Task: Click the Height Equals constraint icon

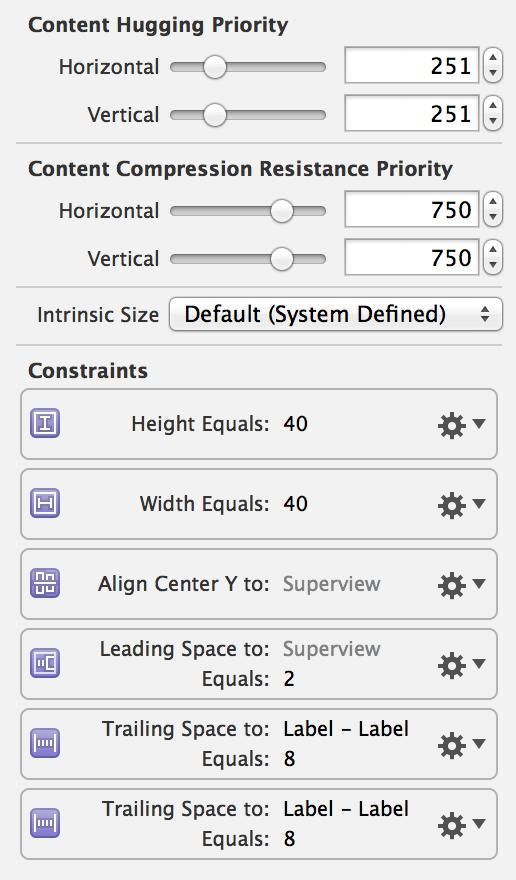Action: pyautogui.click(x=45, y=423)
